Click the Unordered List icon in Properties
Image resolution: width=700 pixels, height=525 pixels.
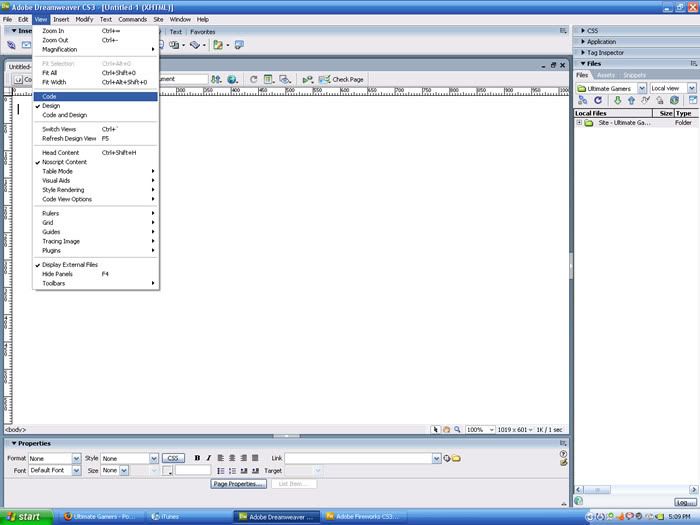point(221,471)
